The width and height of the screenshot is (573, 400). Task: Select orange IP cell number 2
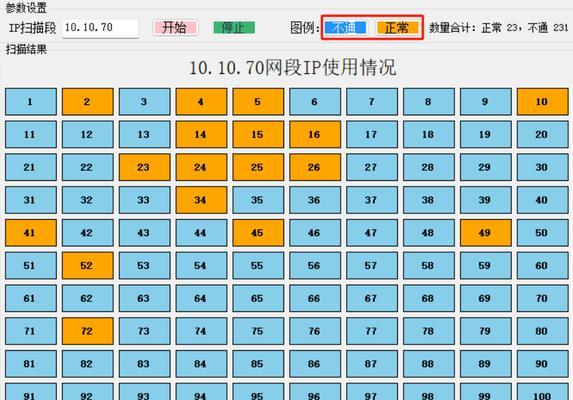point(88,102)
